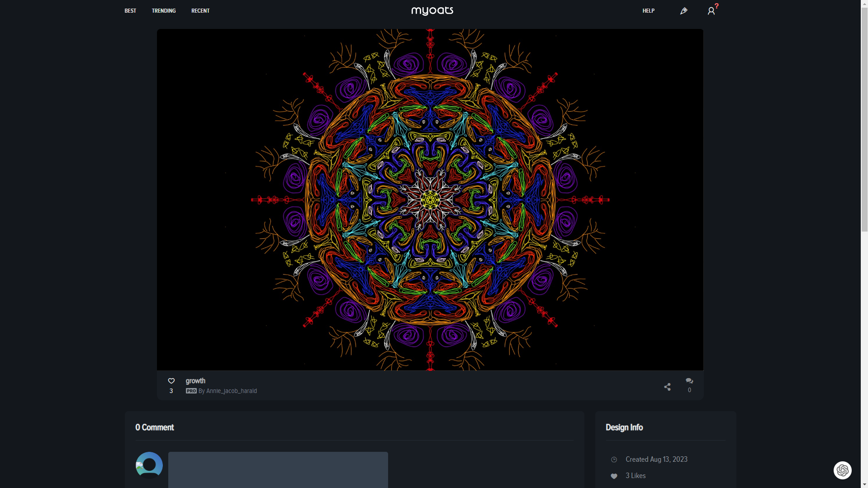868x488 pixels.
Task: Click the scrollbar down arrow
Action: point(864,484)
